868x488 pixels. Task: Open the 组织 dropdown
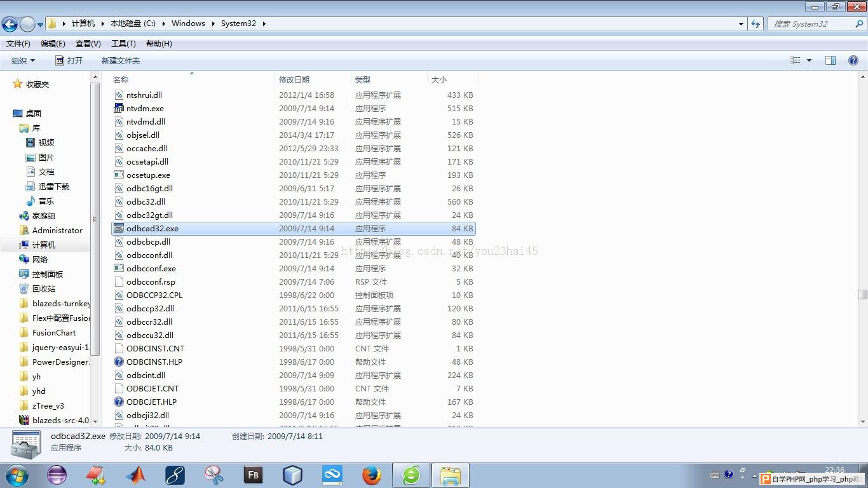(24, 60)
